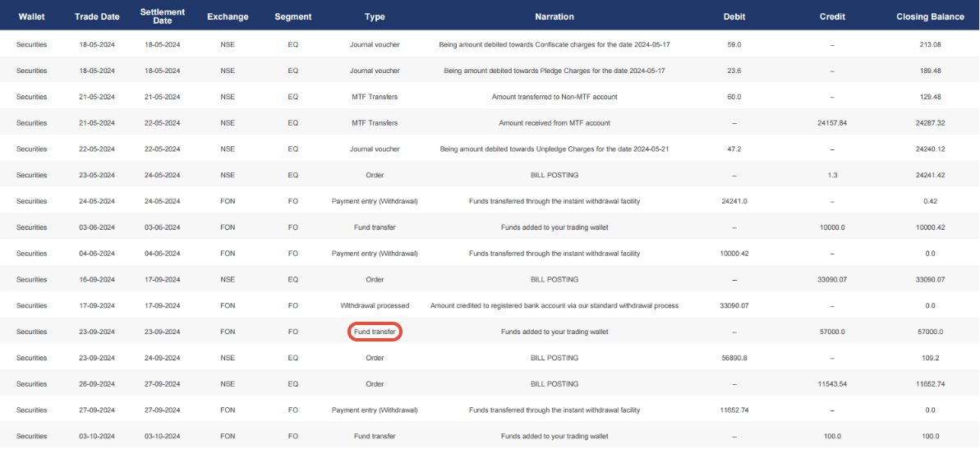Select the Exchange column header

point(228,16)
